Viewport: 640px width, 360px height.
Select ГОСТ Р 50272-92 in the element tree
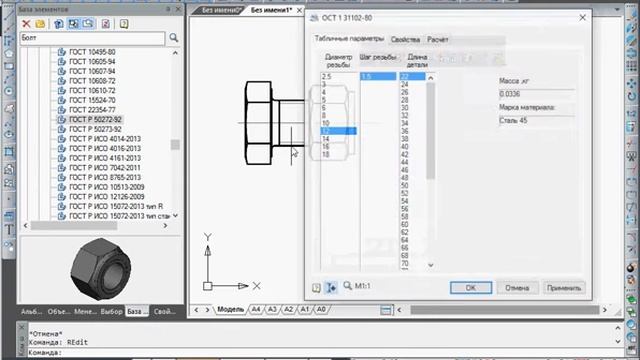pos(95,120)
